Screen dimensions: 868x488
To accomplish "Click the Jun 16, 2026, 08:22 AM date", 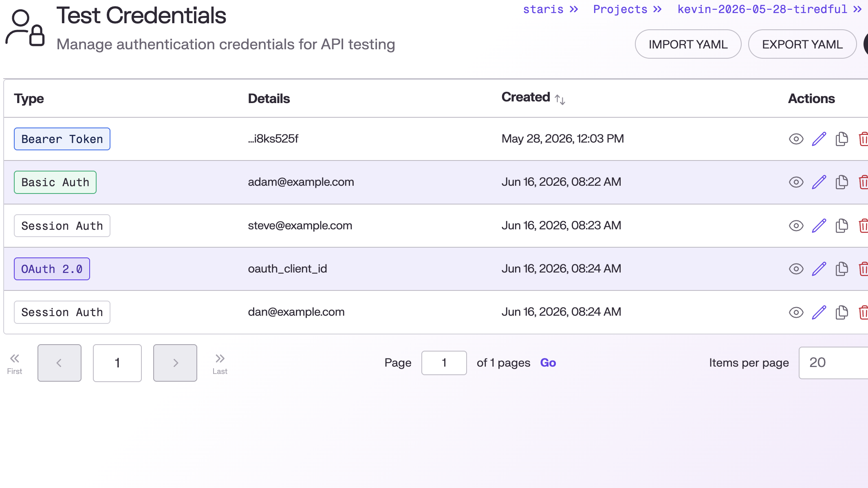I will [x=561, y=182].
